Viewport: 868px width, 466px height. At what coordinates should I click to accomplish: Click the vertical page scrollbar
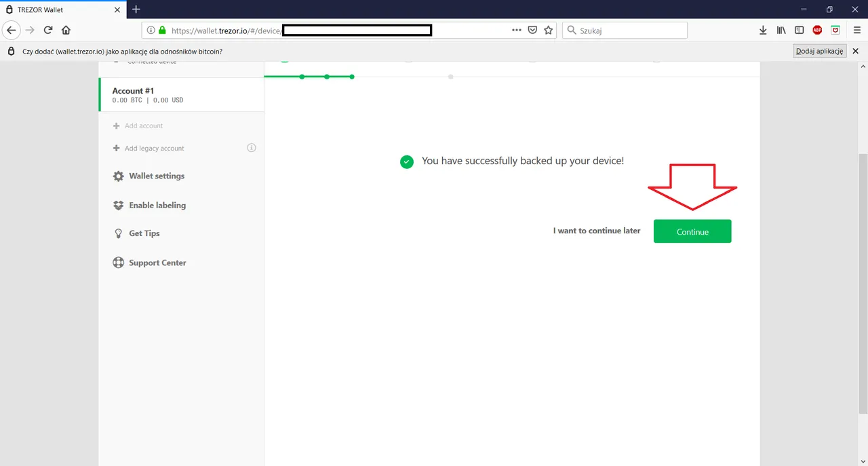[x=863, y=284]
